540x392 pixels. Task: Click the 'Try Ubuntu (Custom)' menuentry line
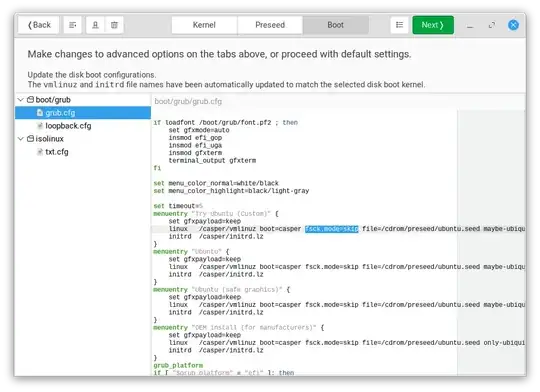coord(216,214)
